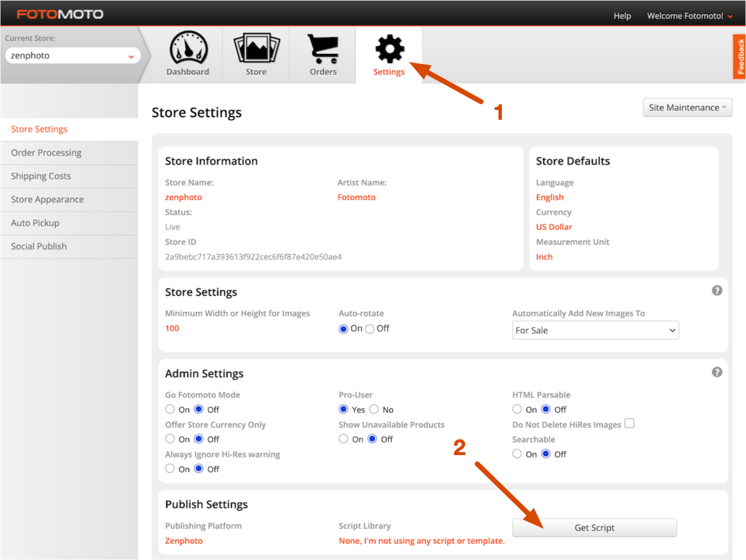Viewport: 746px width, 560px height.
Task: Turn Show Unavailable Products On
Action: coord(343,439)
